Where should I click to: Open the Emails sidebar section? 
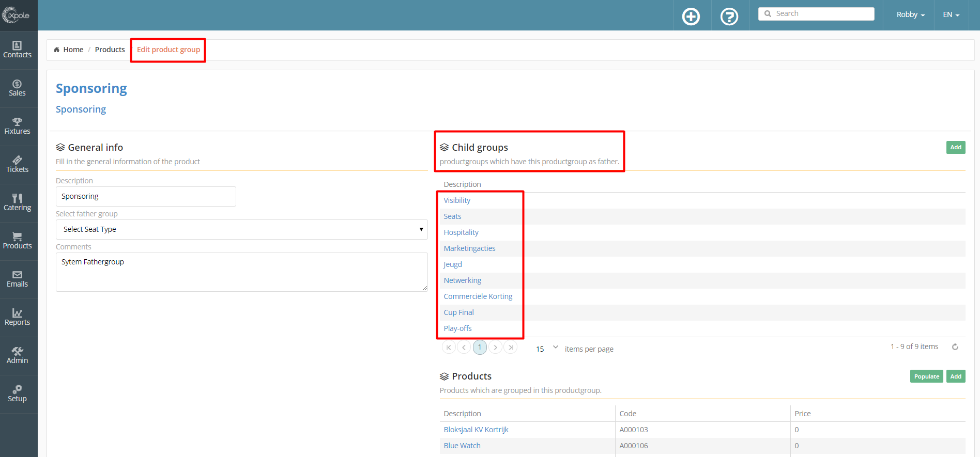click(x=17, y=279)
